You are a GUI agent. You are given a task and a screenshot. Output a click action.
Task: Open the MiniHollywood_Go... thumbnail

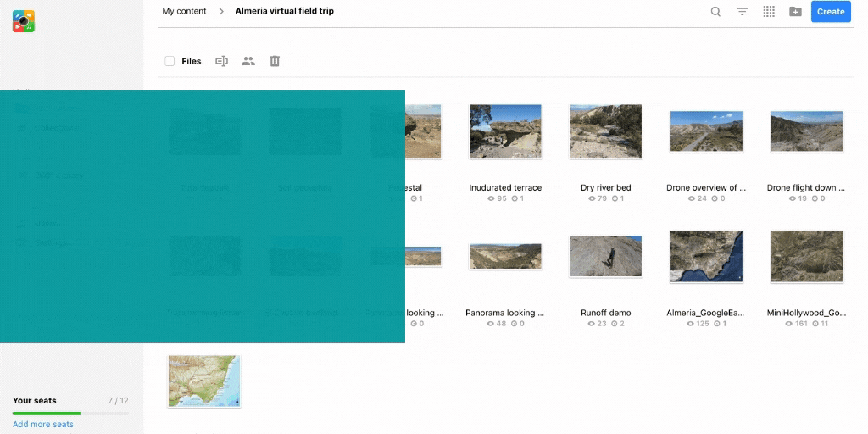coord(807,256)
